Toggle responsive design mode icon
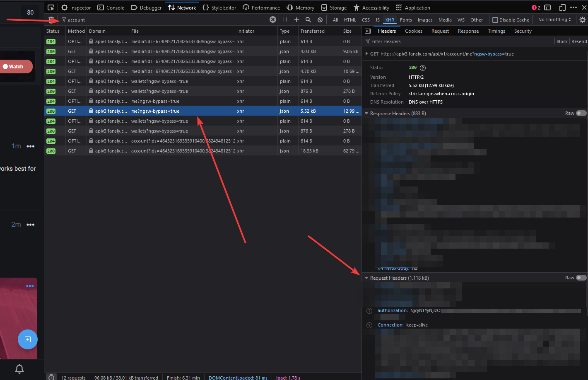 tap(562, 7)
